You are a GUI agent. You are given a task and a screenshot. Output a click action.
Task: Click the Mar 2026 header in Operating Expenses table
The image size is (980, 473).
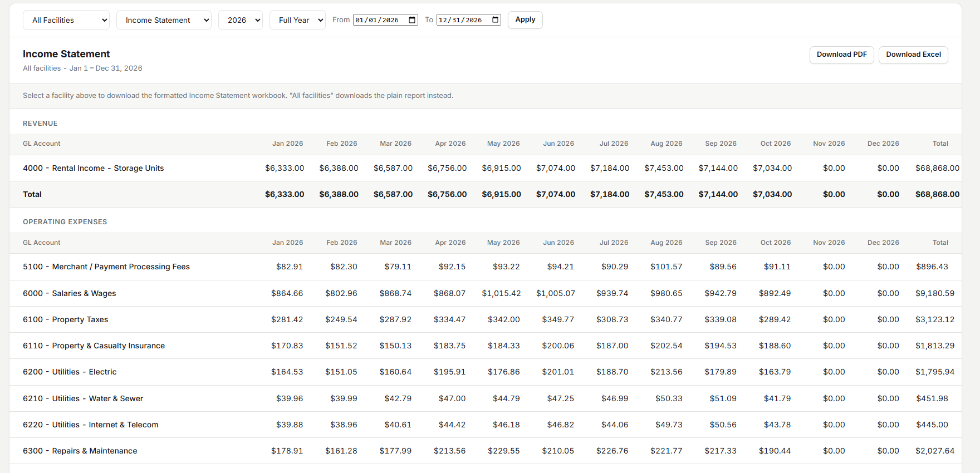(x=395, y=243)
